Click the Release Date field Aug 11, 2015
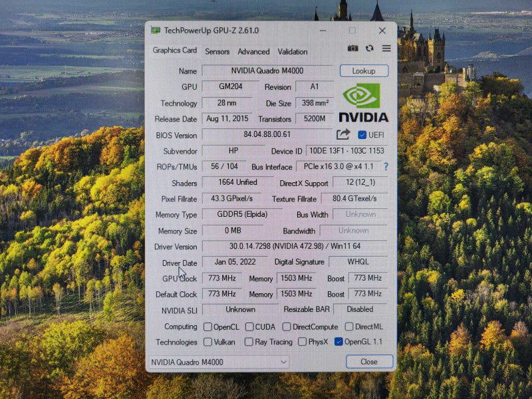This screenshot has height=399, width=532. coord(227,119)
